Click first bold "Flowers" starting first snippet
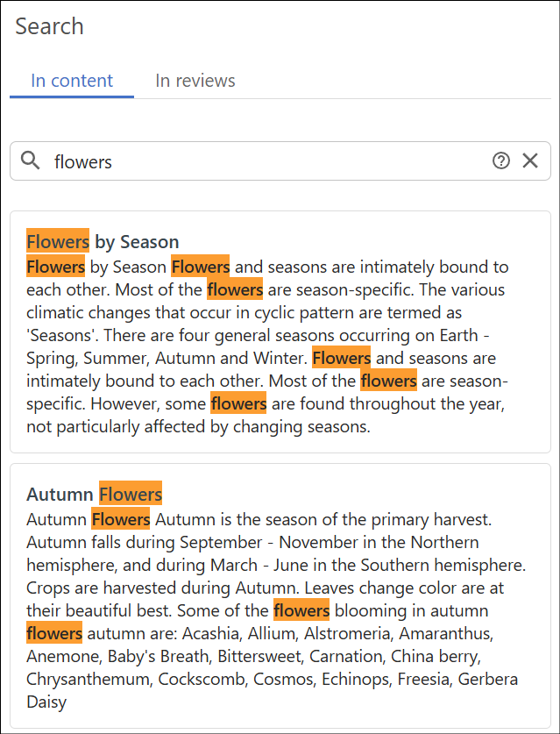The height and width of the screenshot is (734, 560). click(x=55, y=267)
